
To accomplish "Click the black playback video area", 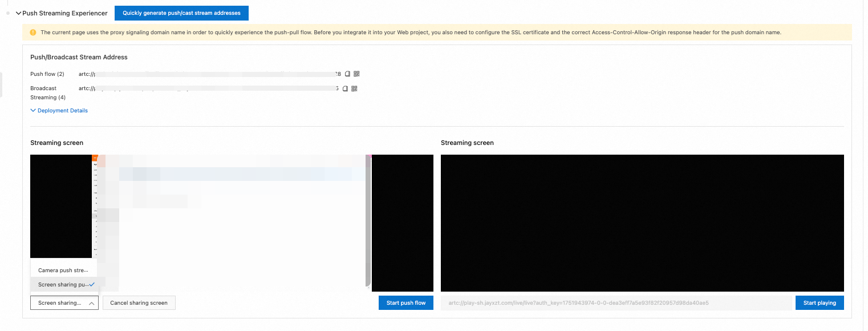I will (642, 223).
